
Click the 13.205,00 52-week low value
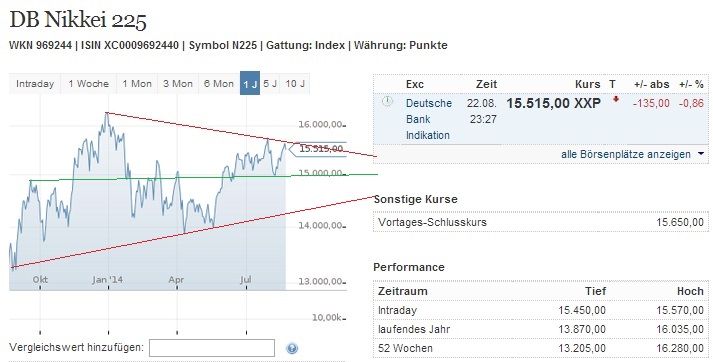[582, 348]
